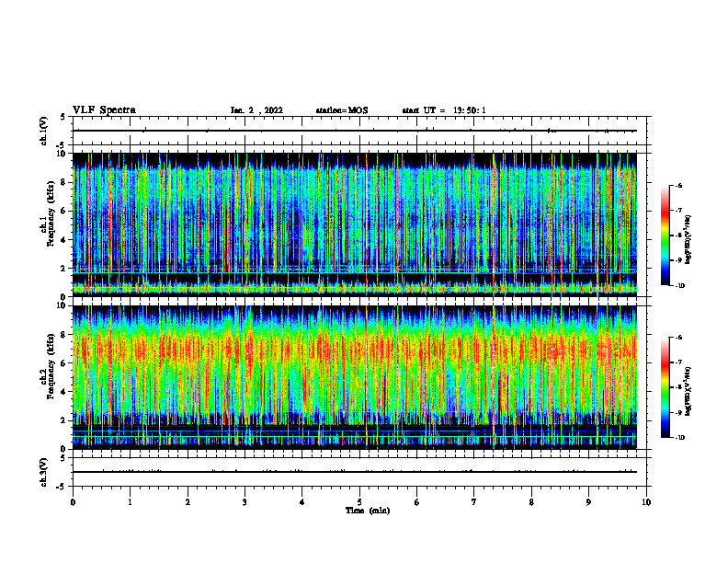Click the "Time (min)" x-axis label
728x563 pixels.
(x=368, y=511)
